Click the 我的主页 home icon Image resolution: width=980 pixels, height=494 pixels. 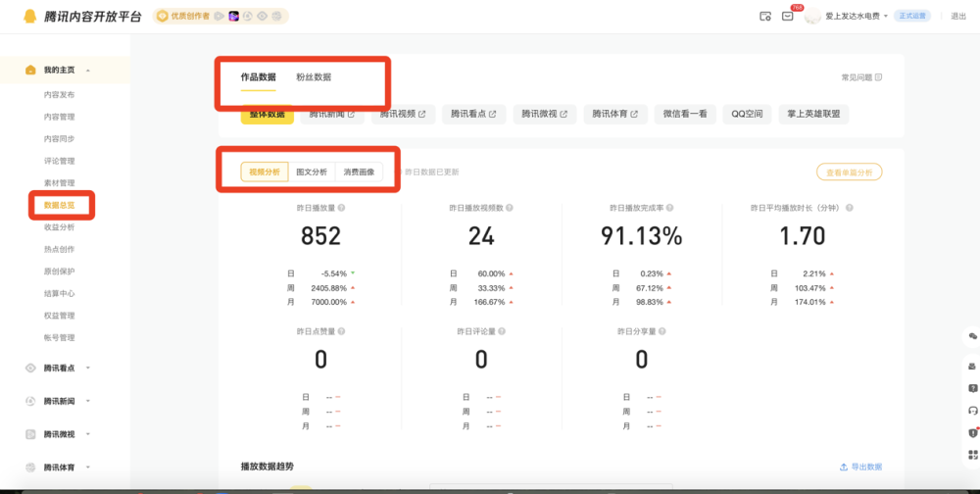[30, 70]
